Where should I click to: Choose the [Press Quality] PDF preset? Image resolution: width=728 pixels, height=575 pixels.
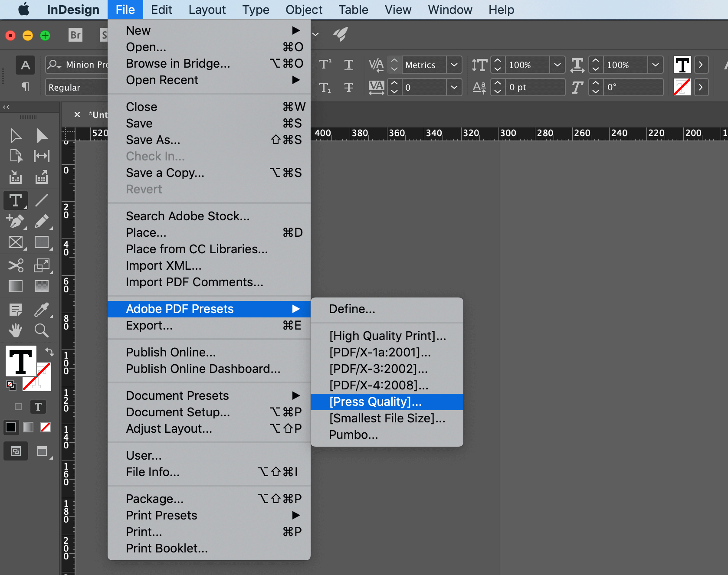pos(375,402)
